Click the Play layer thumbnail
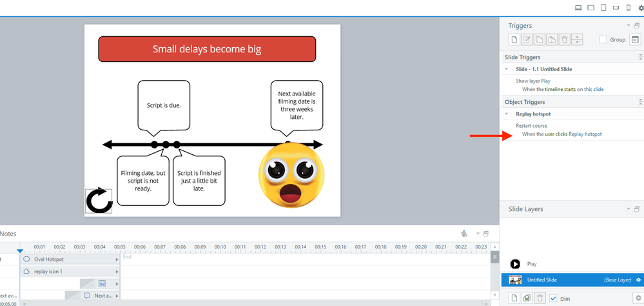The height and width of the screenshot is (306, 644). tap(515, 264)
